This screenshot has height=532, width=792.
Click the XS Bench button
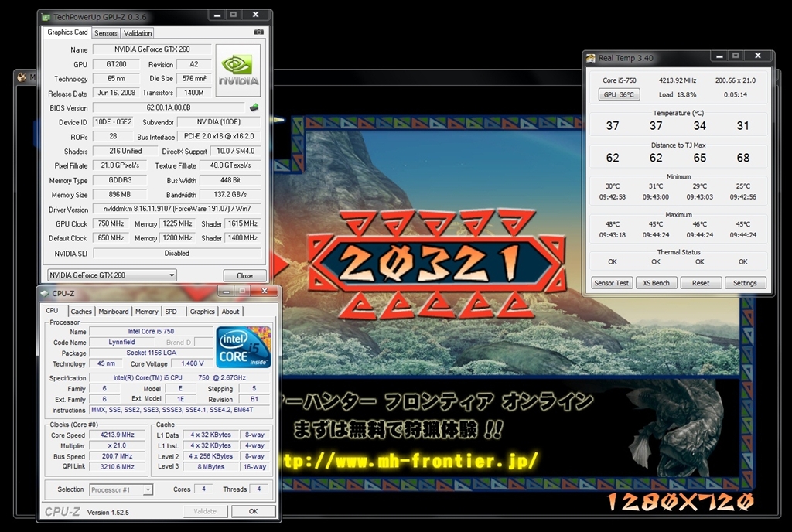pyautogui.click(x=656, y=283)
